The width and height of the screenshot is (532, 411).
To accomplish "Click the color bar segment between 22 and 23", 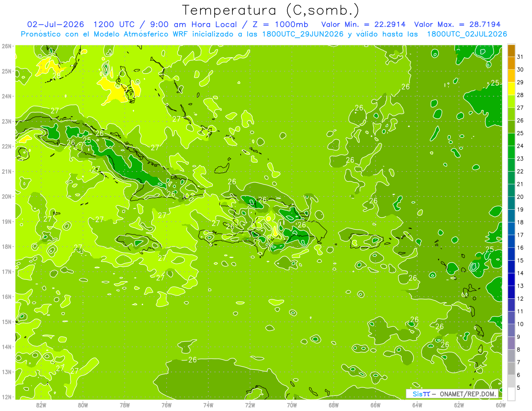I will pos(511,165).
